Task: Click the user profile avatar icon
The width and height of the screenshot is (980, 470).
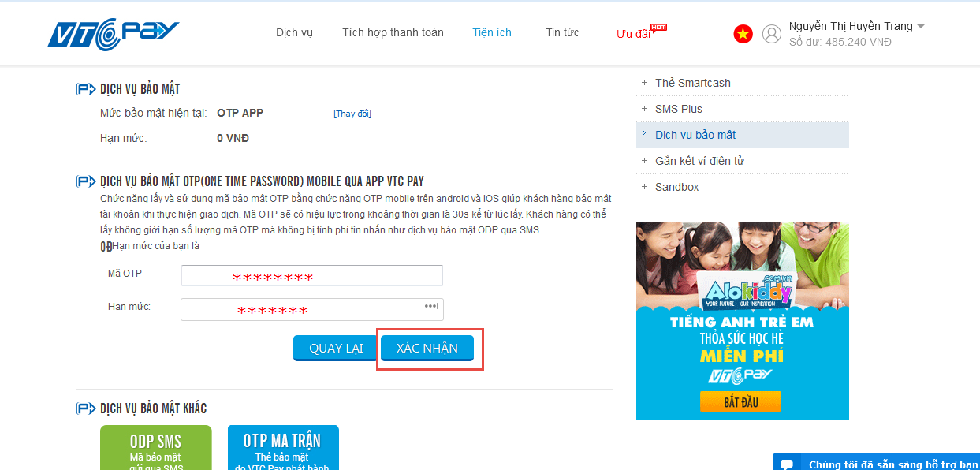Action: [772, 34]
